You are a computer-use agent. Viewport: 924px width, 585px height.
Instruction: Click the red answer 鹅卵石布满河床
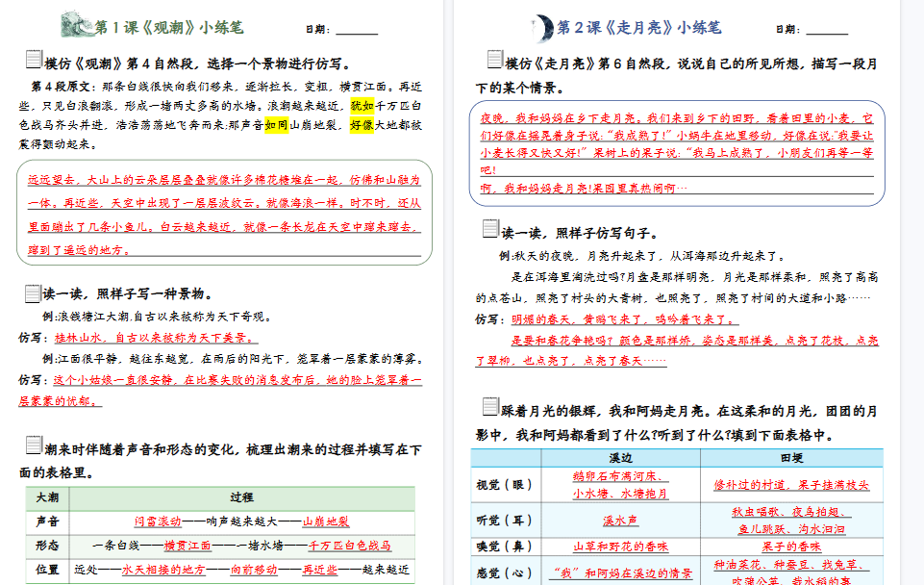tap(618, 476)
